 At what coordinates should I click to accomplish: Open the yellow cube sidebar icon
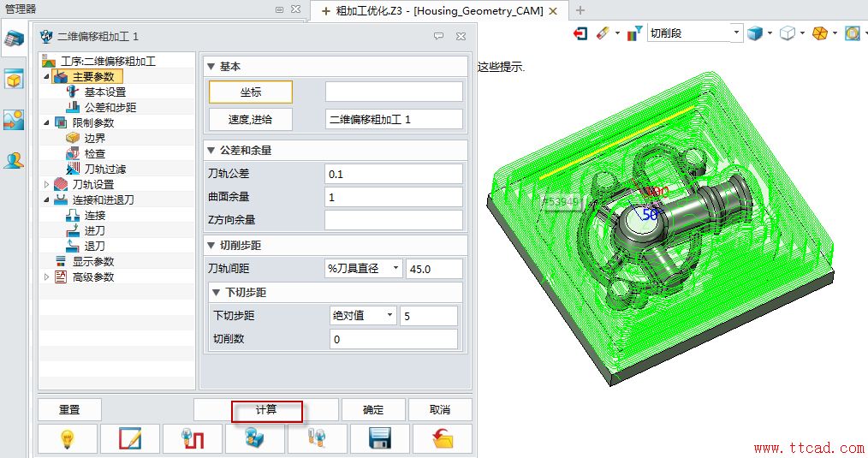pos(14,80)
